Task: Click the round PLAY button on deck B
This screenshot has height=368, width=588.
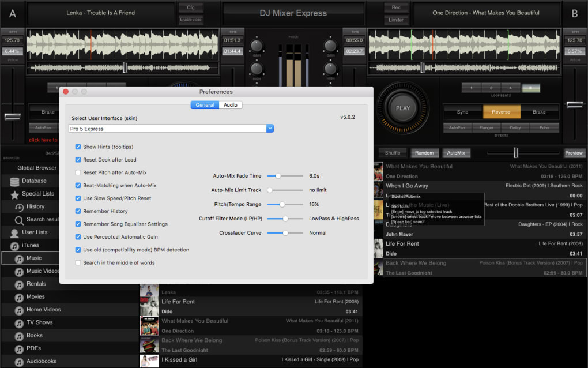Action: [x=403, y=108]
